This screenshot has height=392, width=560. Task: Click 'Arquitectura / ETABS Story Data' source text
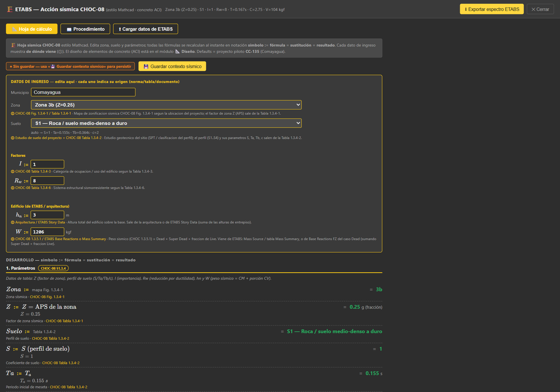[40, 222]
